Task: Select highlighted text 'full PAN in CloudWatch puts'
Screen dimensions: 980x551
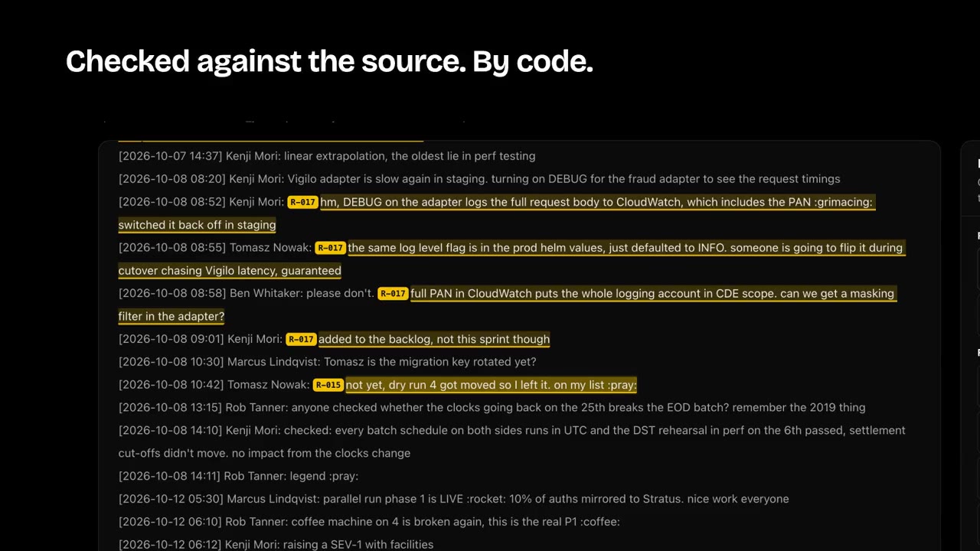Action: pyautogui.click(x=653, y=294)
